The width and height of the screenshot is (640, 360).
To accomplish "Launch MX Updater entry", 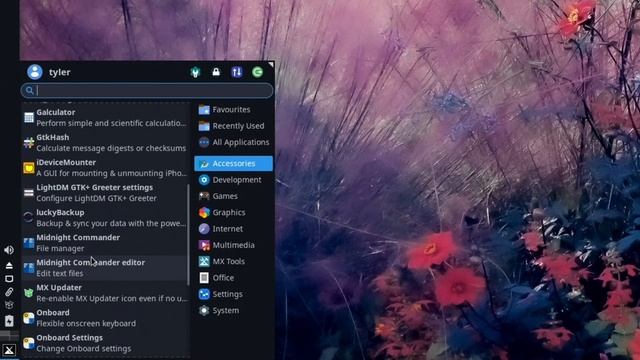I will click(x=105, y=293).
